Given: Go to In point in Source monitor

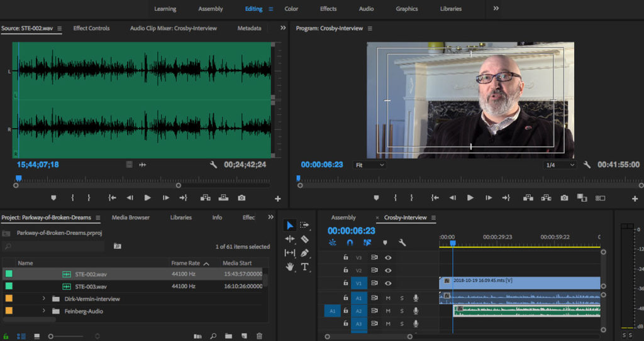Looking at the screenshot, I should click(112, 198).
